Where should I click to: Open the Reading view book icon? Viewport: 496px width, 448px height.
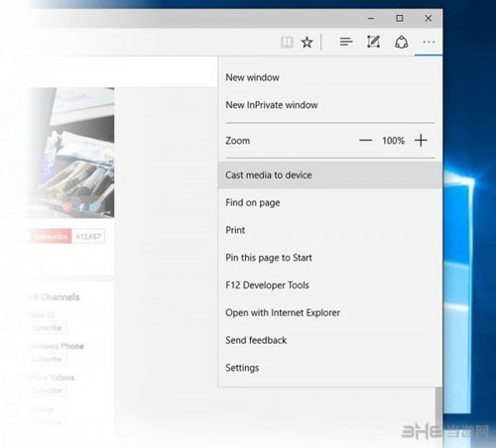287,43
